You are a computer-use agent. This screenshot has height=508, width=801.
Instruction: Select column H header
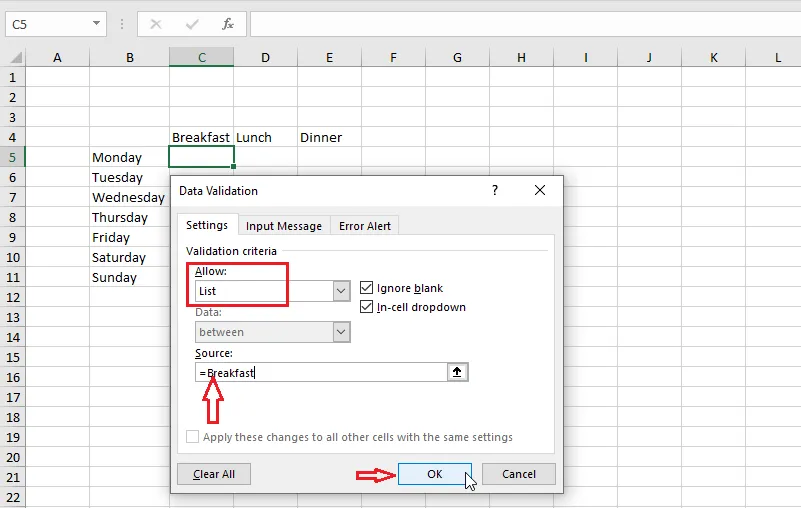522,57
